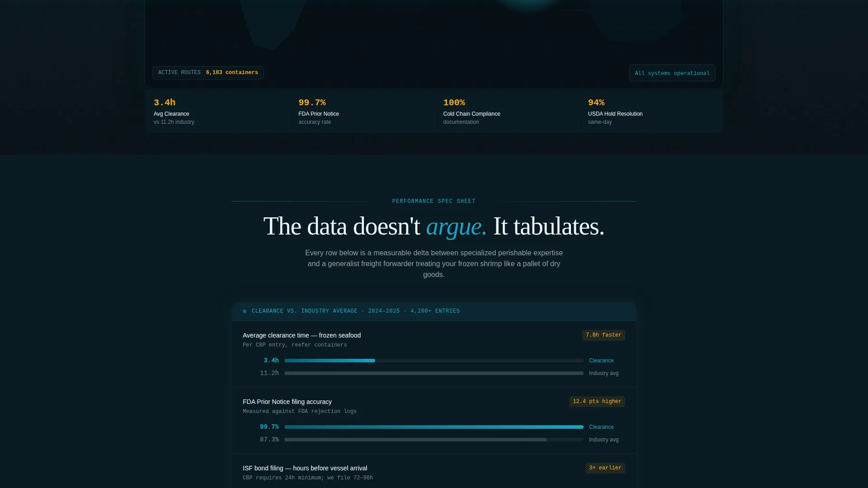
Task: Open the ISF bond filing row
Action: [434, 471]
